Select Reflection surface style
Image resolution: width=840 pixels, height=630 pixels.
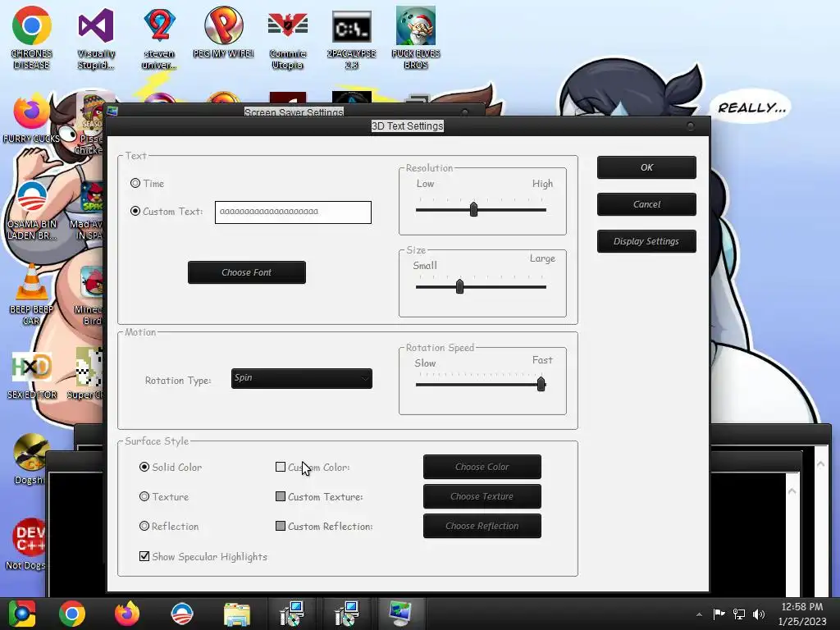[144, 526]
